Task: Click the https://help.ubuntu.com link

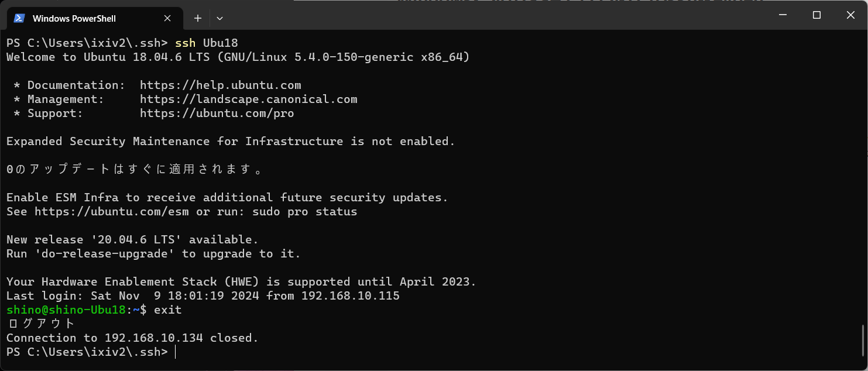Action: pyautogui.click(x=220, y=85)
